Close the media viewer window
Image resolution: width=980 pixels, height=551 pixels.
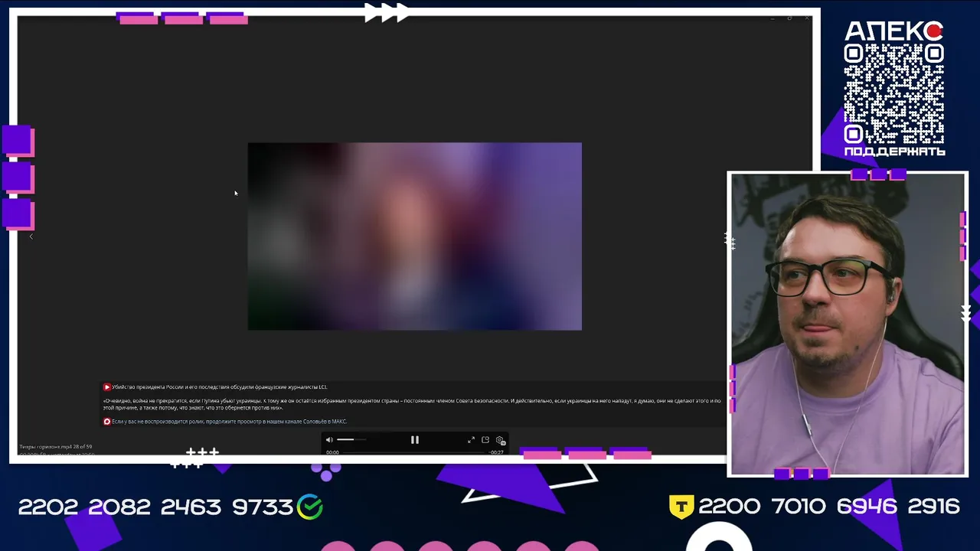point(806,18)
